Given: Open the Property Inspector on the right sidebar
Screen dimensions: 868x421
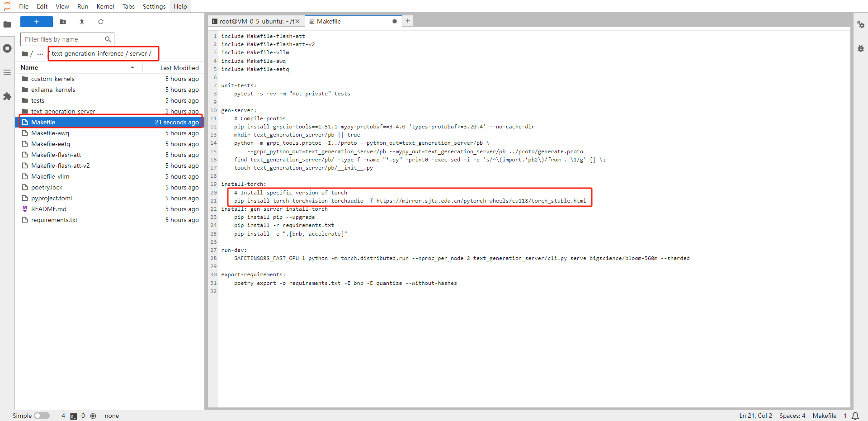Looking at the screenshot, I should coord(861,24).
